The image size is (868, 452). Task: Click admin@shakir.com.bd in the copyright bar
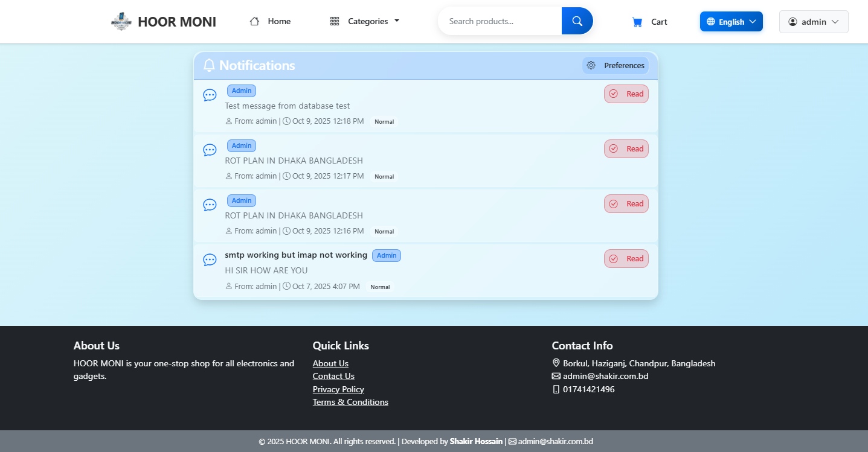point(556,441)
